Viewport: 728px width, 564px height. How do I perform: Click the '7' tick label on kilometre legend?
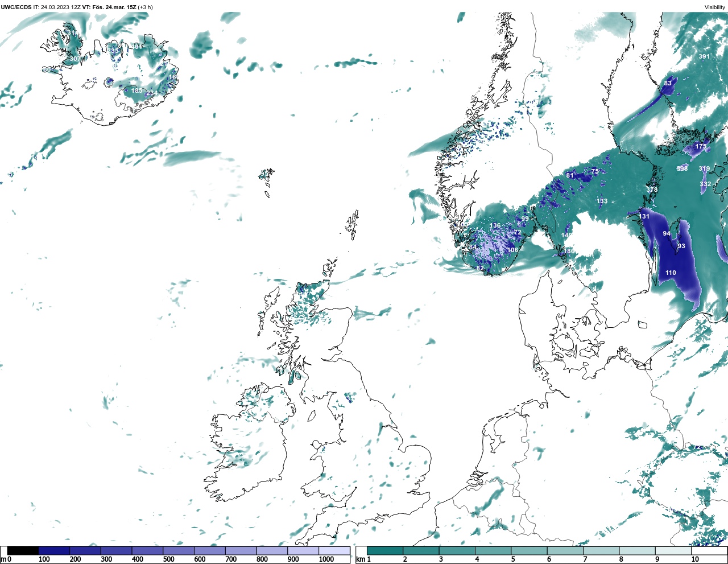[x=585, y=559]
